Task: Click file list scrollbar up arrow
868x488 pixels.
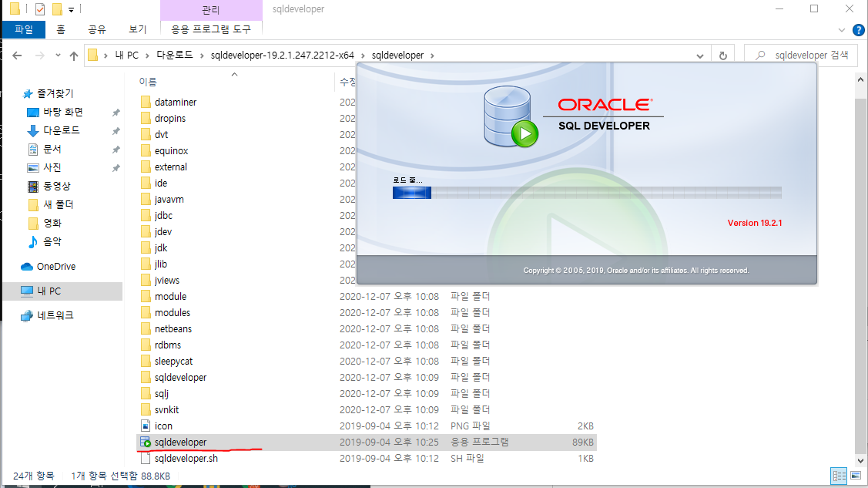Action: click(860, 79)
